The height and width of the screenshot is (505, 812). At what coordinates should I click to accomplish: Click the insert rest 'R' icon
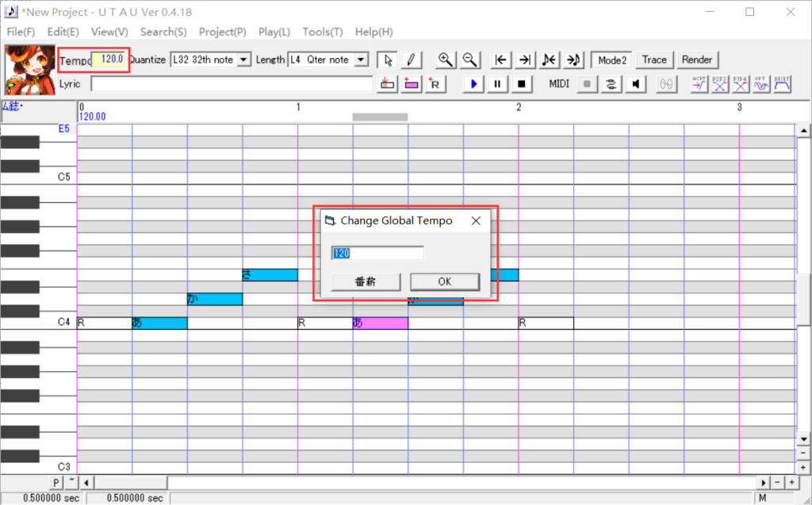[x=435, y=83]
